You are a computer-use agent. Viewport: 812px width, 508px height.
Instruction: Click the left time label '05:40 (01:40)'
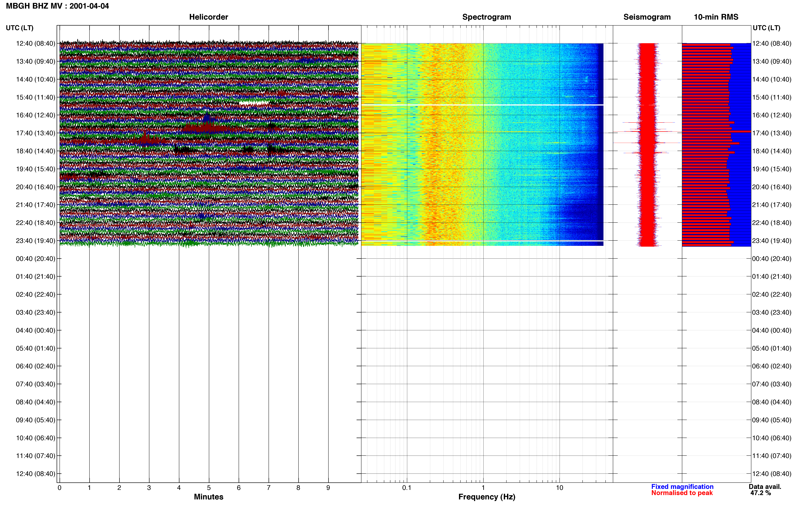tap(36, 348)
